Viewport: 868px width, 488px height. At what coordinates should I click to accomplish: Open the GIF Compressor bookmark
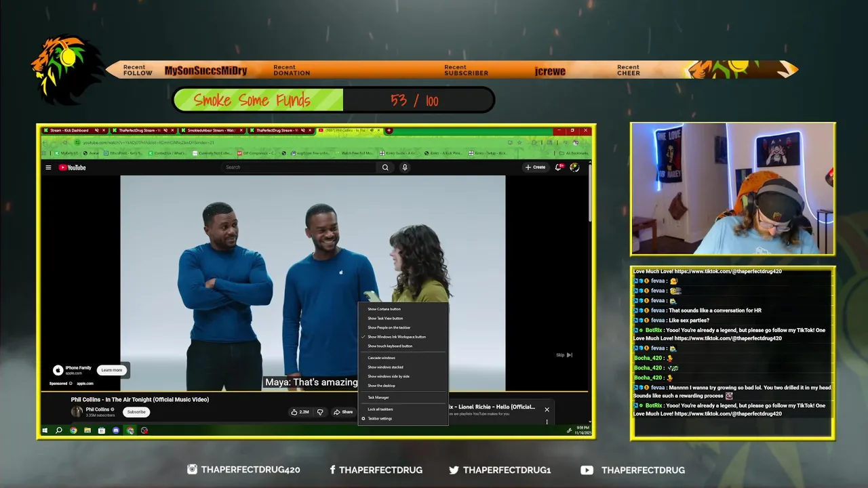click(256, 153)
